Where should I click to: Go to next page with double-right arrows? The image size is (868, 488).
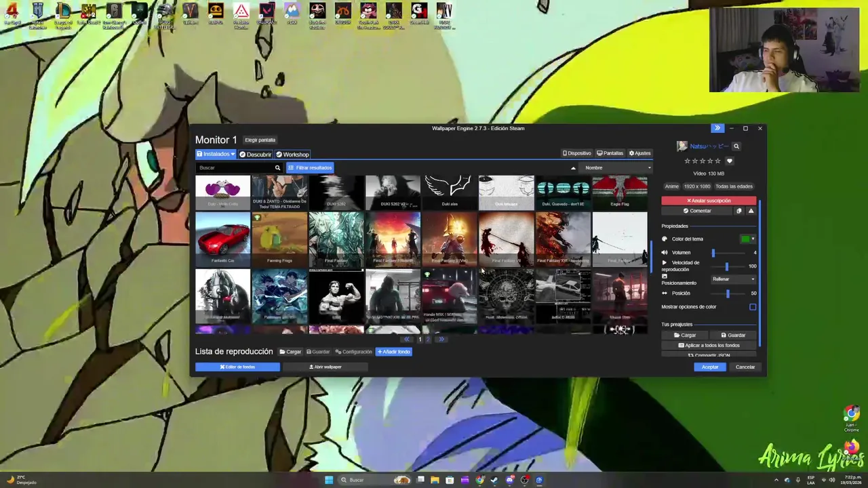(x=441, y=340)
